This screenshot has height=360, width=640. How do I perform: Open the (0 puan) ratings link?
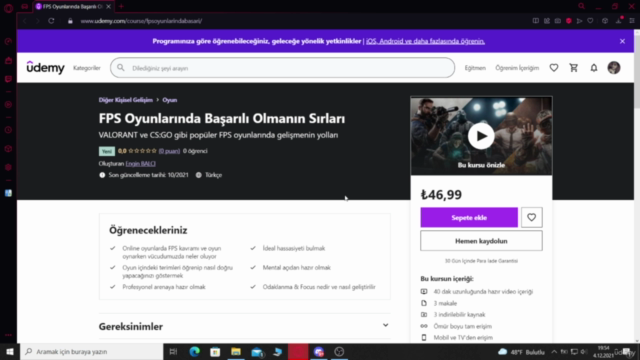coord(169,151)
